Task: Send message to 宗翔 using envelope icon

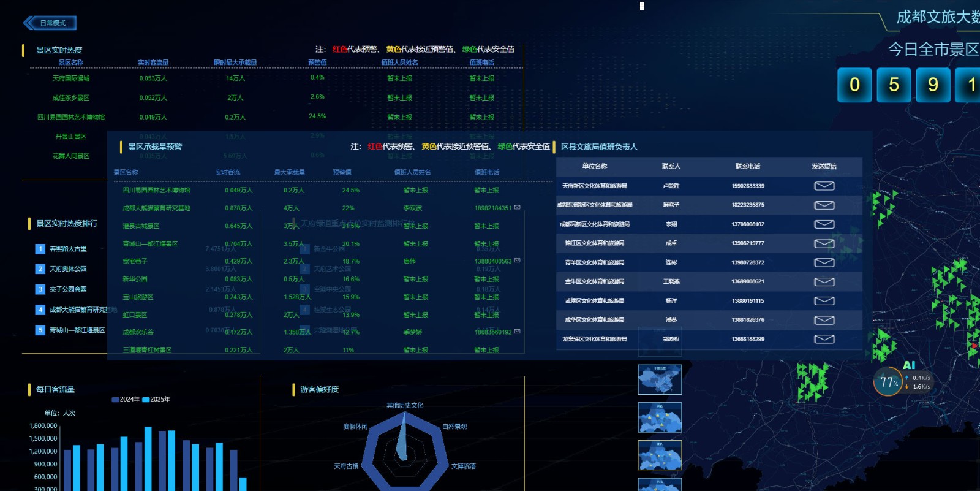Action: (x=824, y=224)
